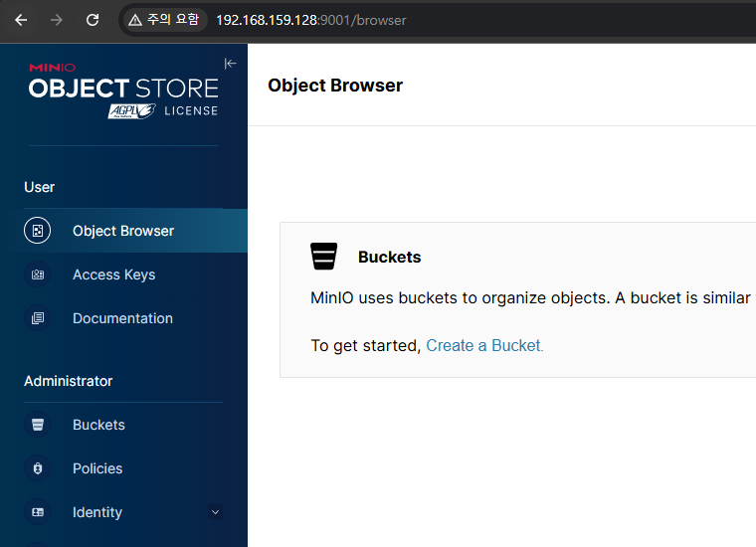Screen dimensions: 756x547
Task: Click the Identity card icon
Action: pyautogui.click(x=37, y=512)
